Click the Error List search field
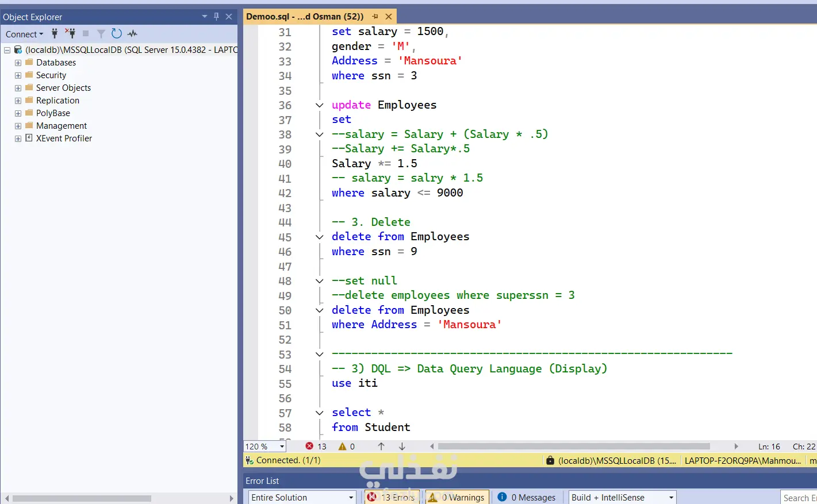This screenshot has width=817, height=504. (x=799, y=498)
